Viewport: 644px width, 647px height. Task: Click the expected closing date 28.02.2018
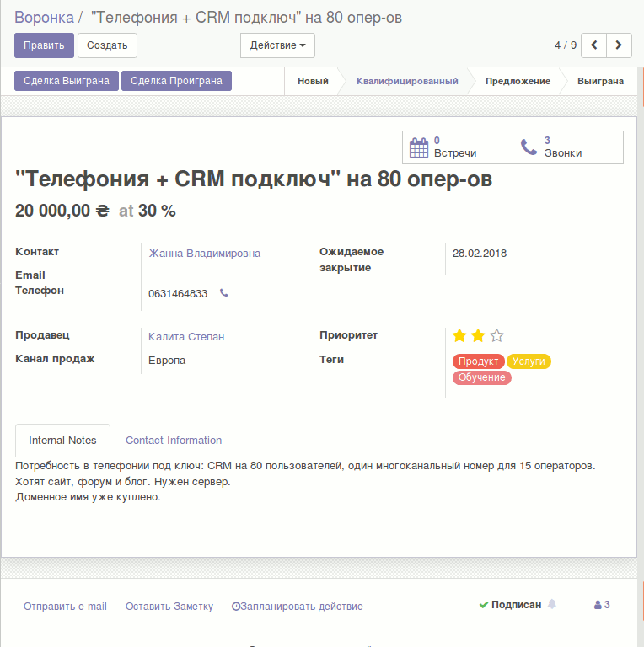[x=480, y=254]
